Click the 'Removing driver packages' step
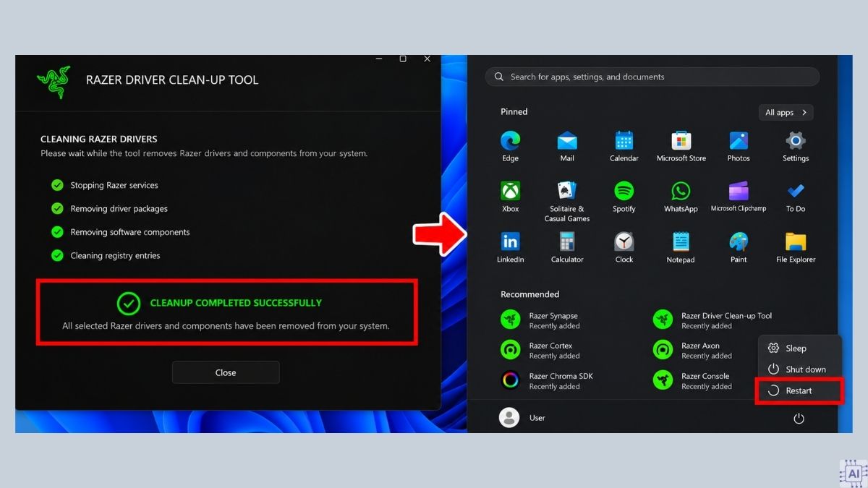 pyautogui.click(x=109, y=208)
